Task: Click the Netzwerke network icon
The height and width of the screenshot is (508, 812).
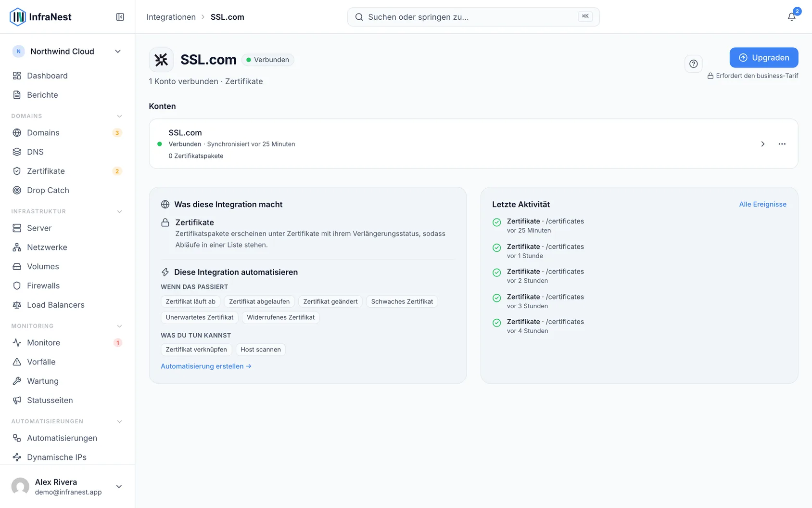Action: tap(17, 247)
